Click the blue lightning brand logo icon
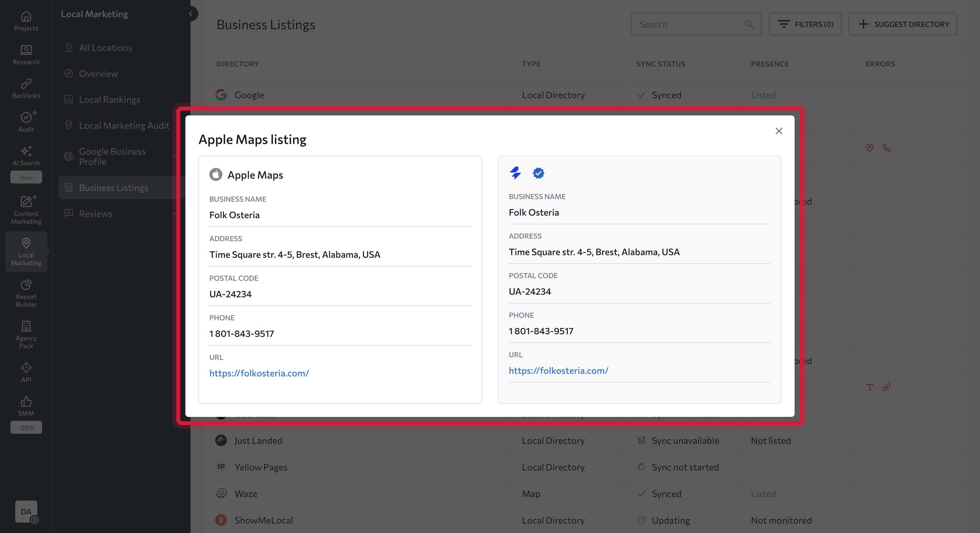The height and width of the screenshot is (533, 980). coord(516,173)
